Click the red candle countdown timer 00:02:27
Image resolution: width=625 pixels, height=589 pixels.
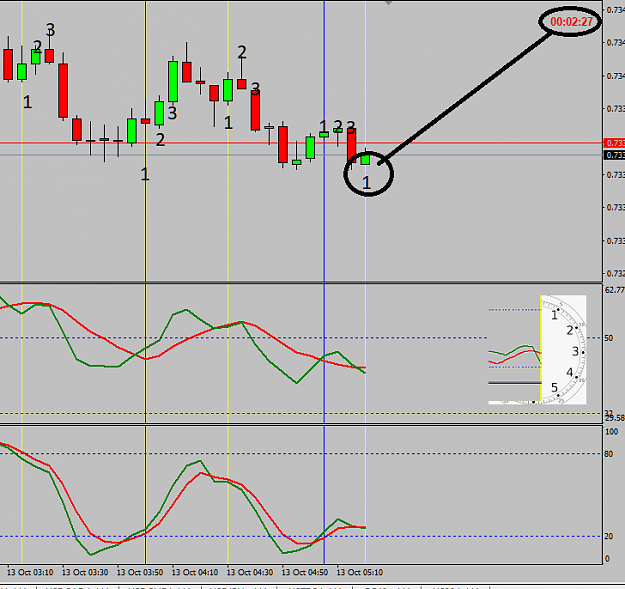point(571,22)
